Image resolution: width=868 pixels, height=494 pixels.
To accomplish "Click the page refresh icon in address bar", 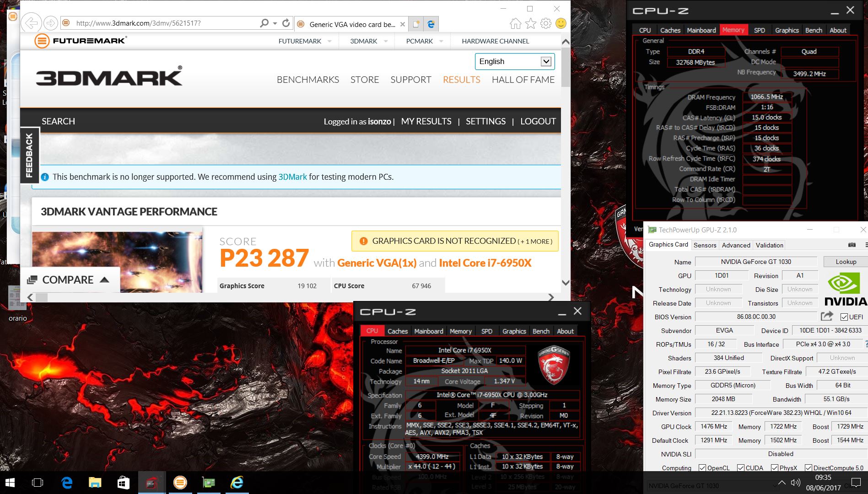I will (286, 23).
